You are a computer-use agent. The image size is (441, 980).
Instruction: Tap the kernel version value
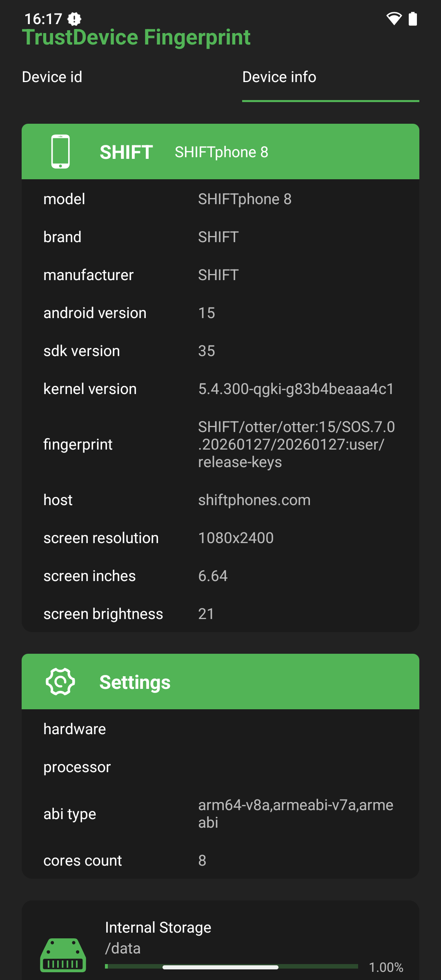coord(296,389)
